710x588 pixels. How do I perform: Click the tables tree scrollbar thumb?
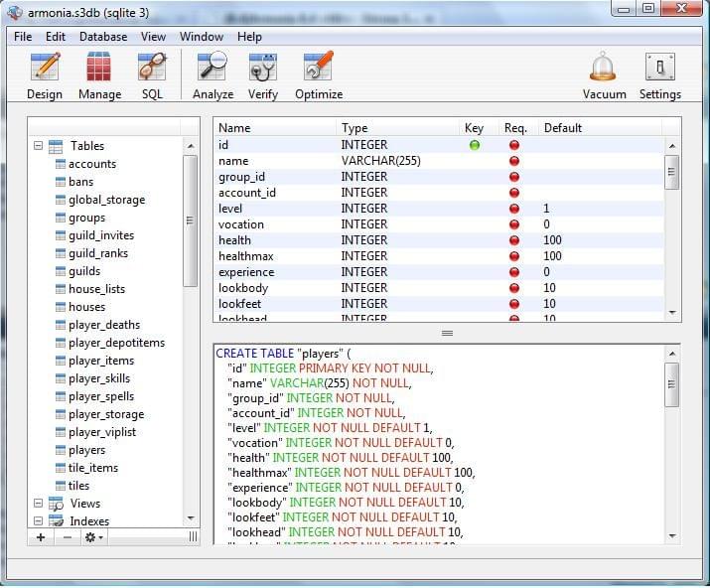pos(191,220)
